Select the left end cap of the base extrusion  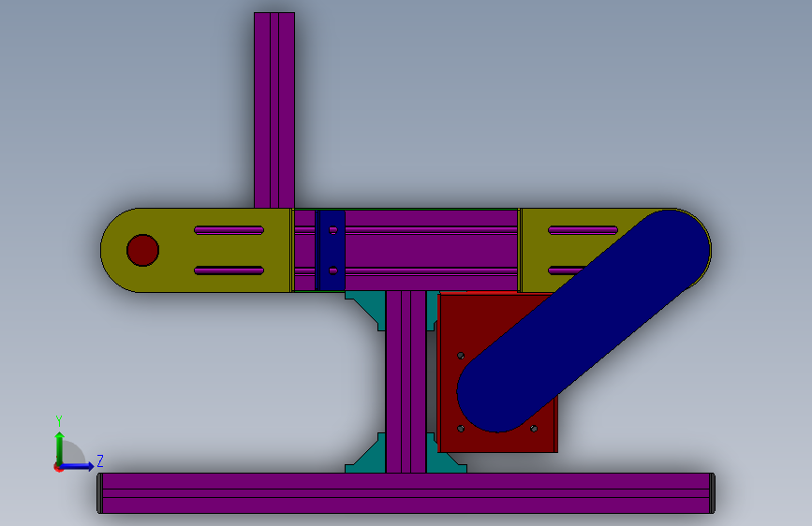coord(99,493)
